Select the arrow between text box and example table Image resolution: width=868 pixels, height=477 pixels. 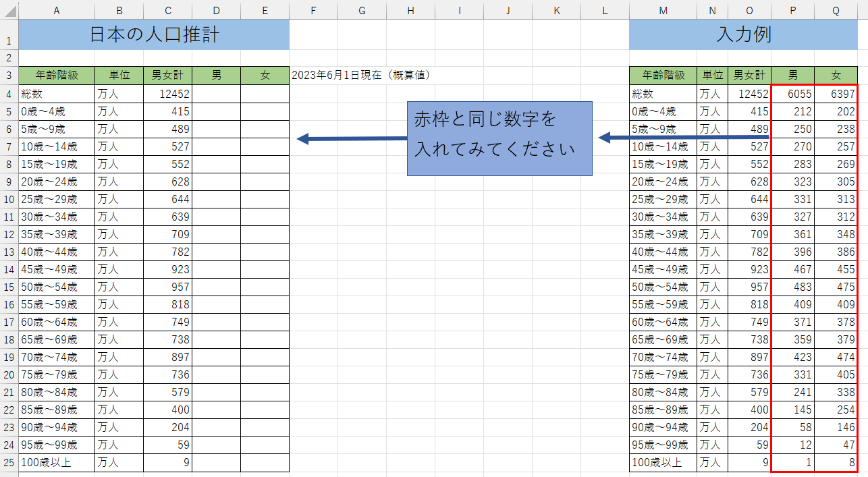point(682,138)
